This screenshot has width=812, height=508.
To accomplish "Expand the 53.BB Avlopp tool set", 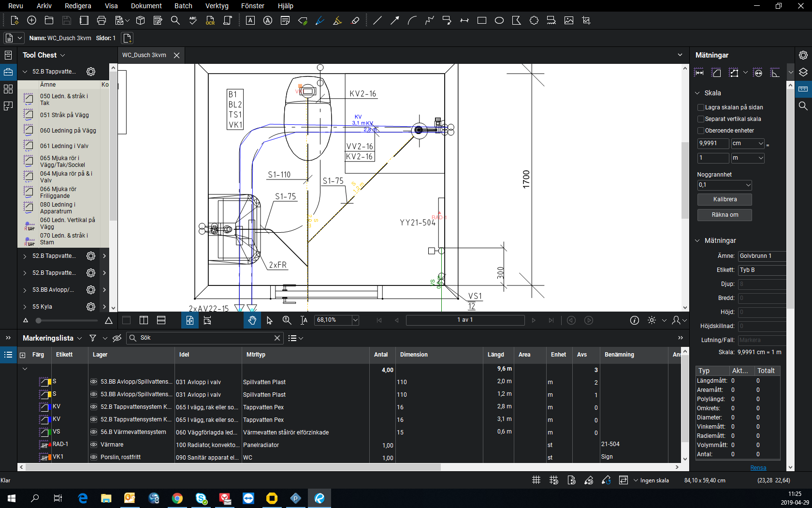I will [25, 290].
